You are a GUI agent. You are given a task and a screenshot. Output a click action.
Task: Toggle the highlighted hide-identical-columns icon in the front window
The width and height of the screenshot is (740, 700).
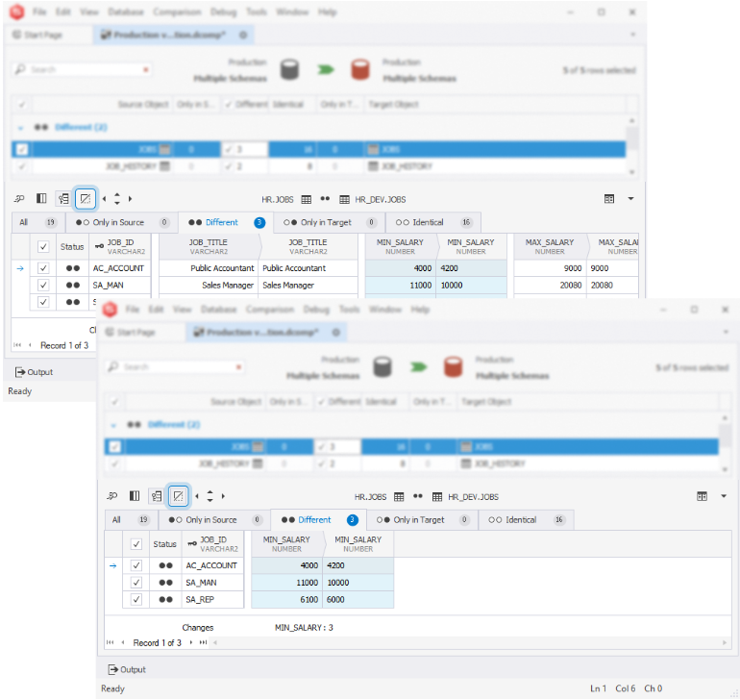(178, 496)
